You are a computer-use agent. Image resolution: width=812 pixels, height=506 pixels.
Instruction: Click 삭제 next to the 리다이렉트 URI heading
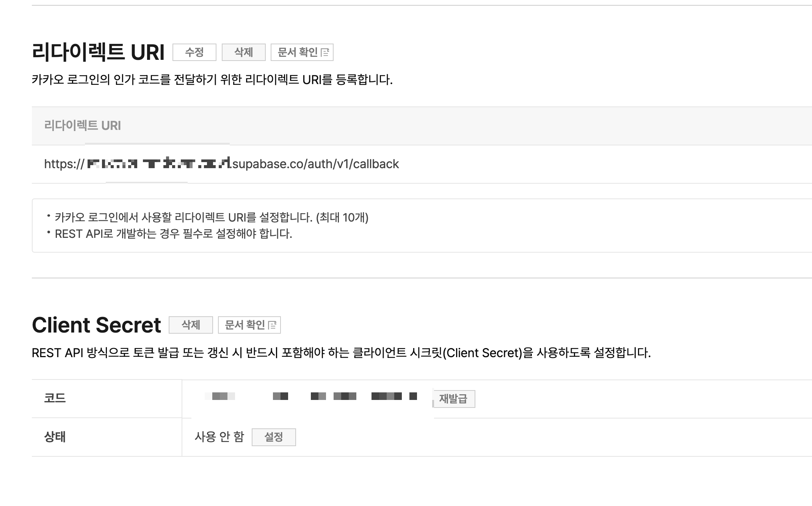243,52
